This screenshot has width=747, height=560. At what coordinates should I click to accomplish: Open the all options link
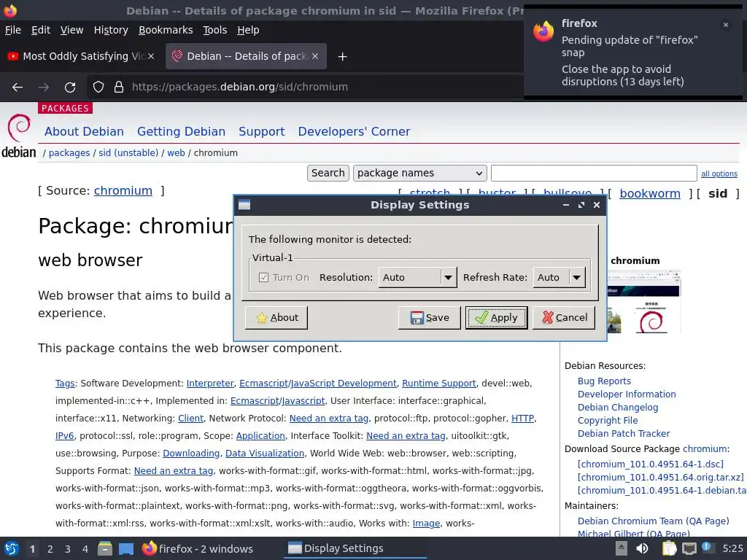click(719, 174)
